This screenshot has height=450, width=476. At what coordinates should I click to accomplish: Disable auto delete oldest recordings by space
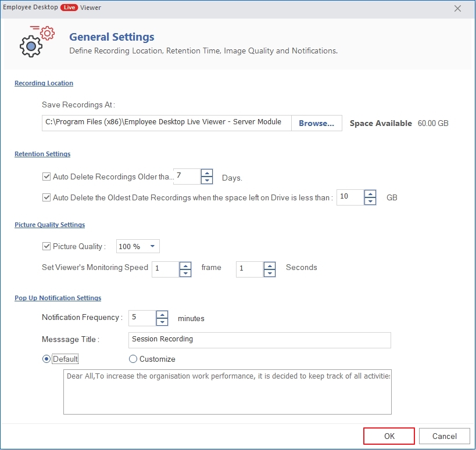[x=46, y=197]
